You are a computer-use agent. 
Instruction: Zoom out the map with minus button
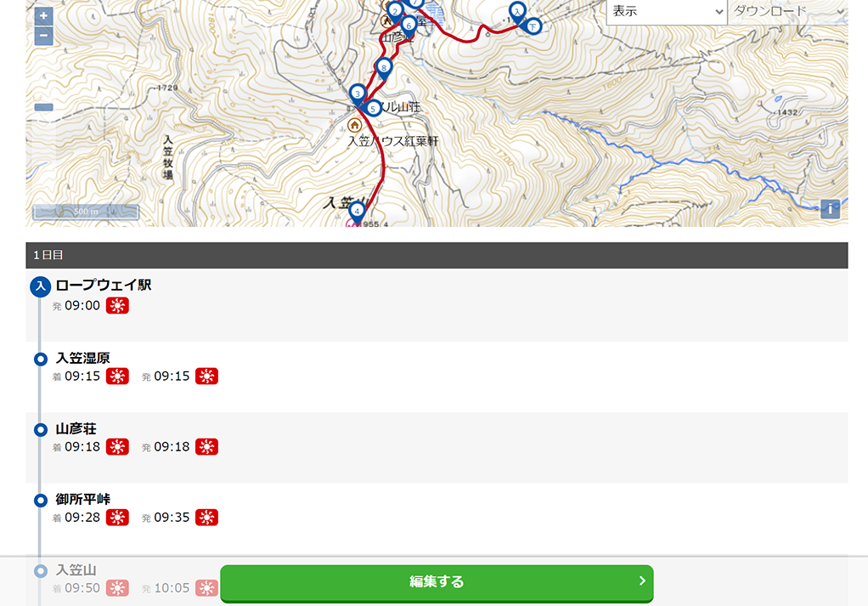pyautogui.click(x=43, y=37)
